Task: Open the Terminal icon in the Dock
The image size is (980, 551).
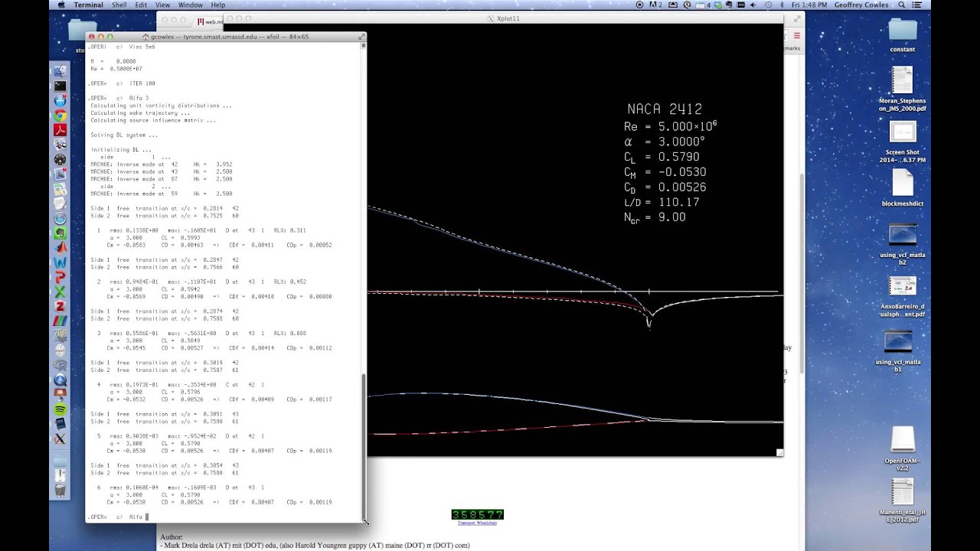Action: coord(60,86)
